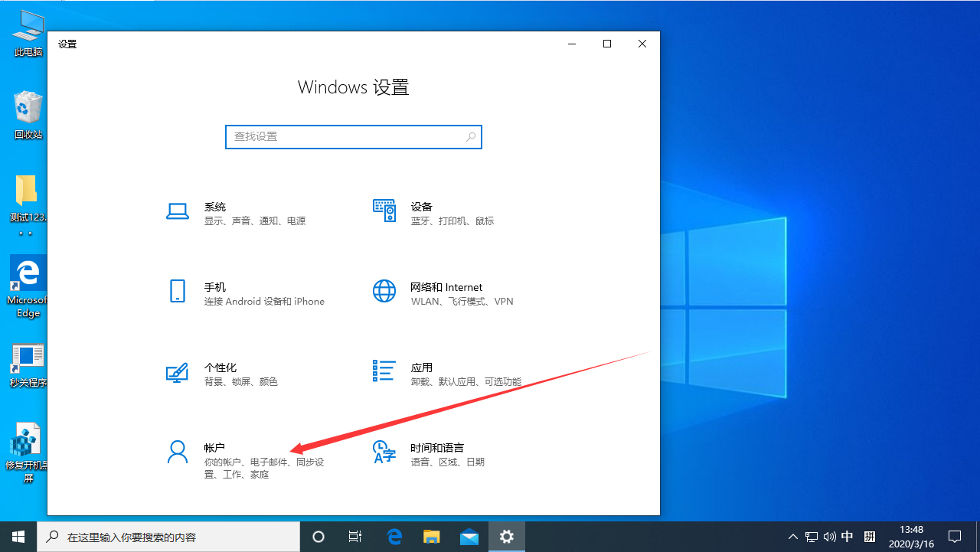The image size is (980, 552).
Task: Open File Explorer from the taskbar
Action: [431, 537]
